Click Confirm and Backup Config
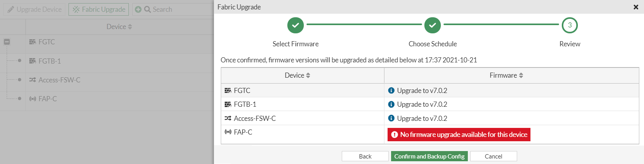The image size is (644, 164). (x=429, y=156)
